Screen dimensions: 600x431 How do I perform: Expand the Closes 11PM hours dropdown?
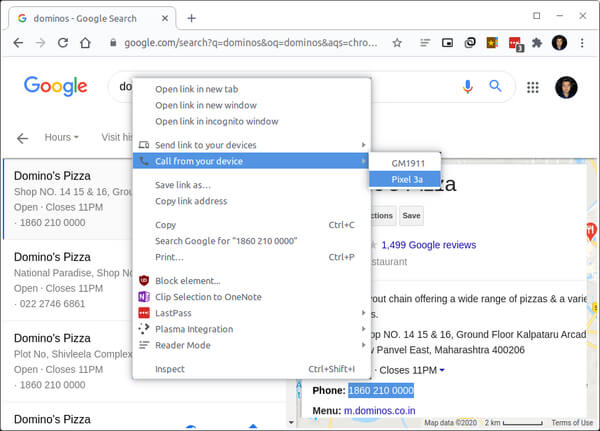point(412,370)
